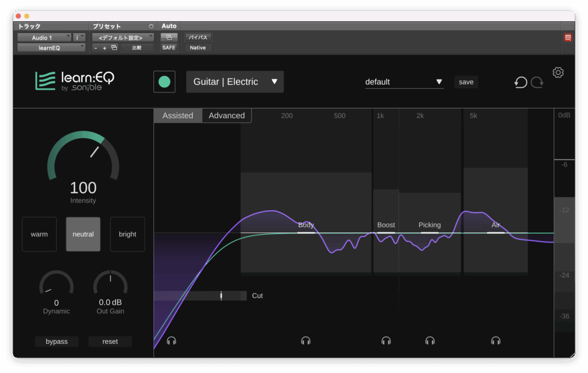The width and height of the screenshot is (588, 373).
Task: Click the reset button
Action: (x=110, y=341)
